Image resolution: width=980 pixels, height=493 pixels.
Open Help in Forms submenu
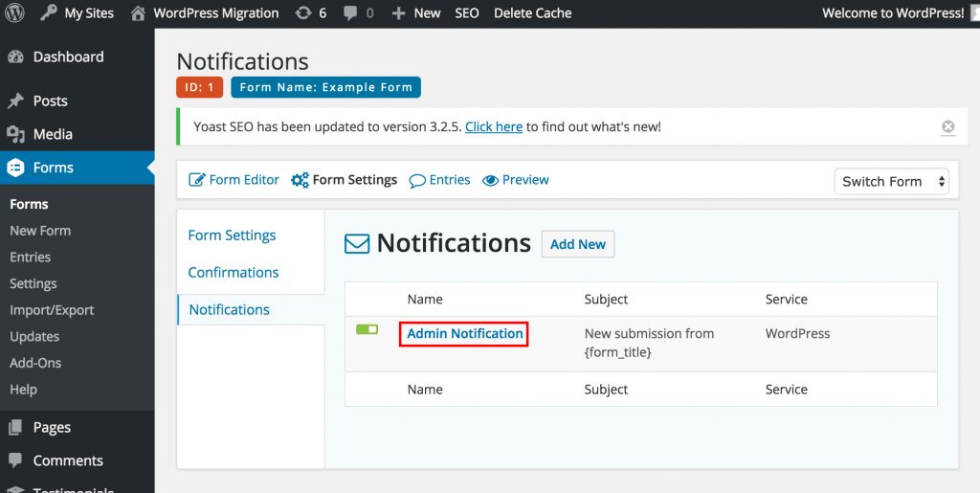23,390
